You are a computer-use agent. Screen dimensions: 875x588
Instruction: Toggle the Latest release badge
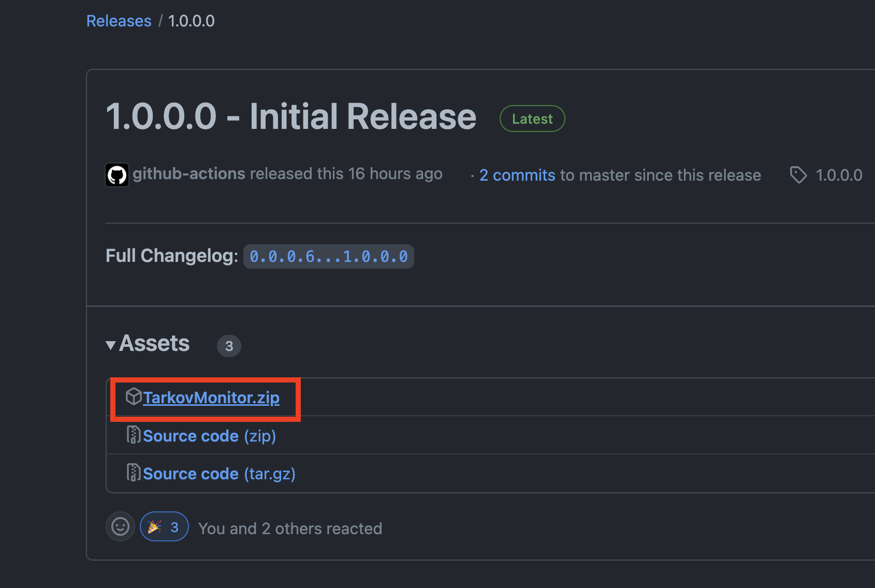pyautogui.click(x=532, y=119)
